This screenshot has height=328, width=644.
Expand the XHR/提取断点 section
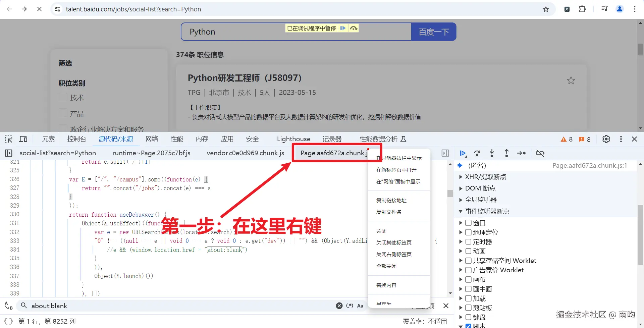461,177
